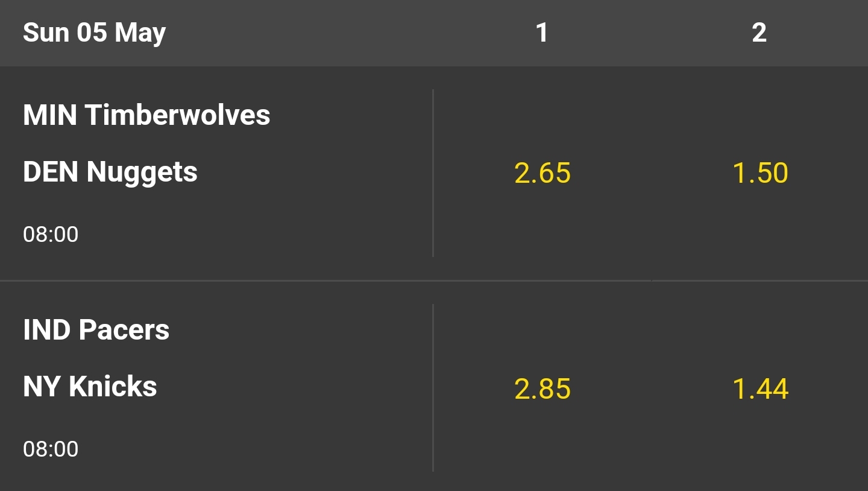Click 08:00 start time under DEN Nuggets
This screenshot has height=491, width=868.
click(51, 234)
